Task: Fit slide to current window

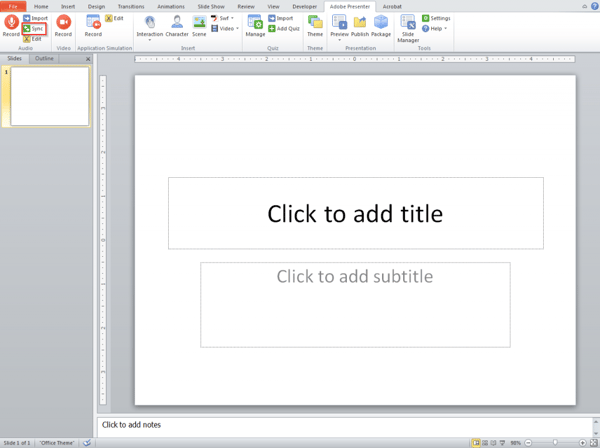Action: tap(593, 443)
